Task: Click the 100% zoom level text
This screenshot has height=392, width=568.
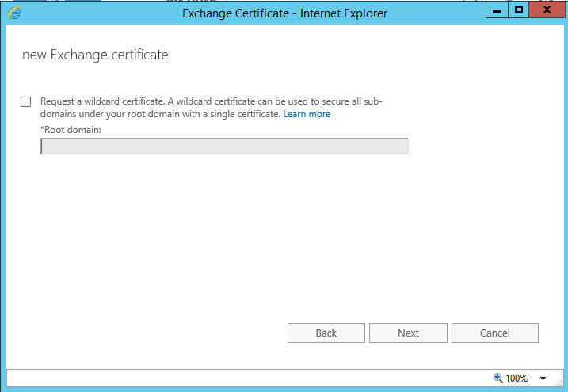Action: point(517,379)
